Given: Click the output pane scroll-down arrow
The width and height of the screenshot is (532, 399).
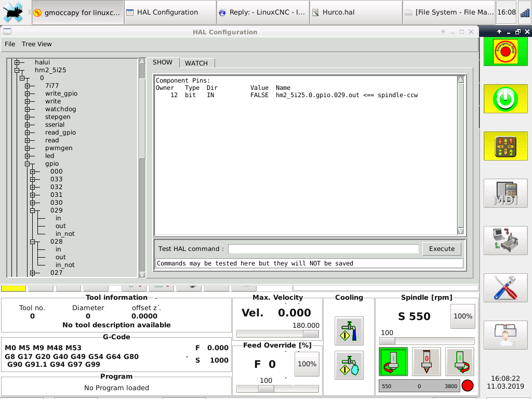Looking at the screenshot, I should coord(460,231).
